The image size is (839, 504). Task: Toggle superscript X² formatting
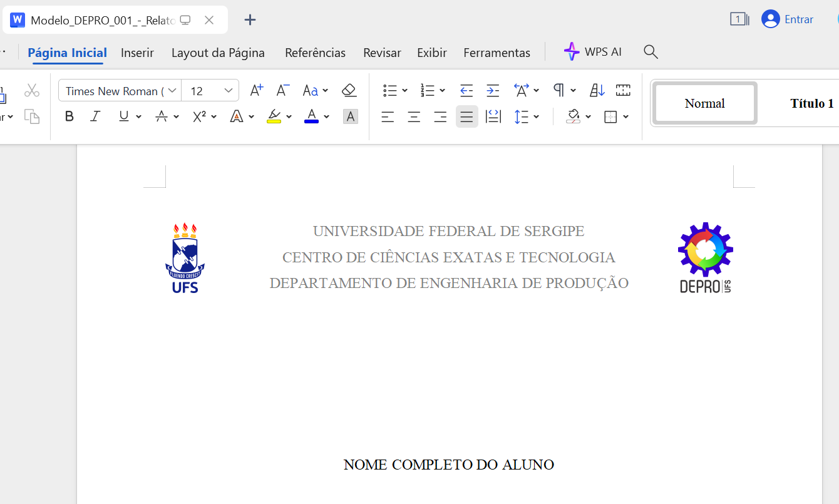coord(199,116)
